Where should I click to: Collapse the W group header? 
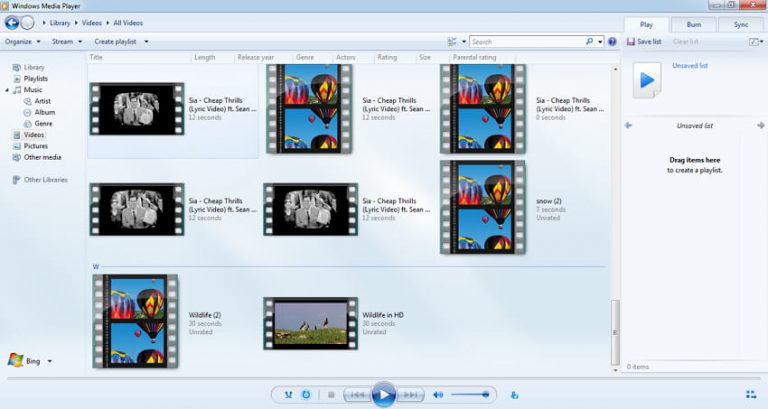click(x=96, y=266)
